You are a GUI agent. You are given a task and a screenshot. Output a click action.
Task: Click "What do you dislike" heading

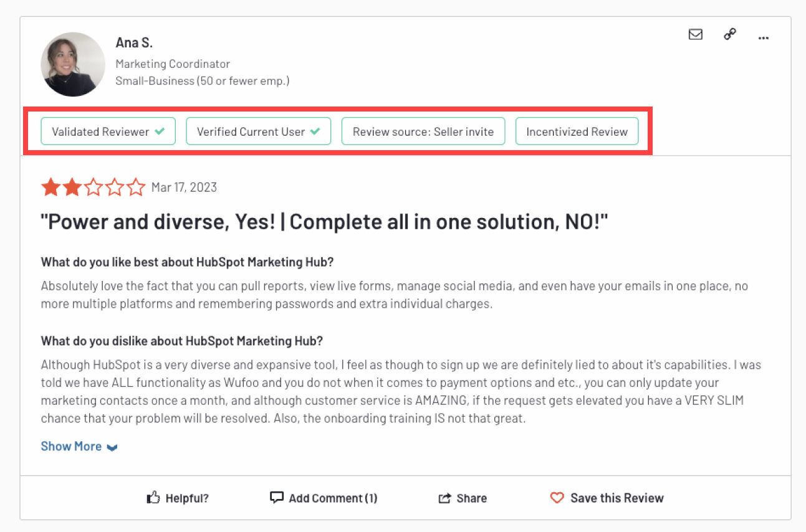pyautogui.click(x=182, y=341)
